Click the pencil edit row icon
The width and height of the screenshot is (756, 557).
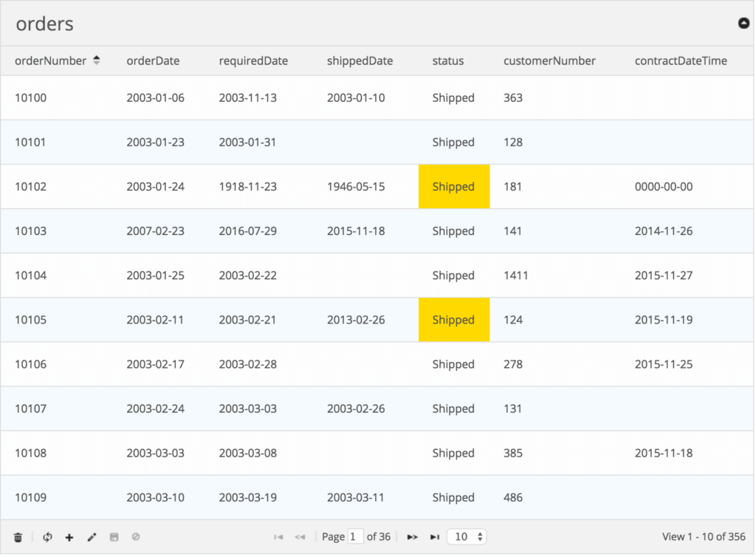pos(92,537)
